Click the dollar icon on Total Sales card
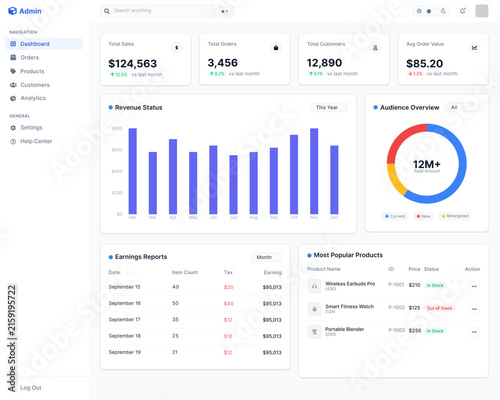500x400 pixels. pyautogui.click(x=177, y=48)
